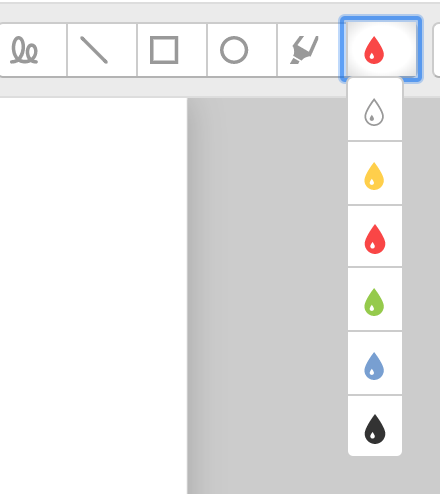Select the blue color drop
Screen dimensions: 440x494
click(375, 363)
